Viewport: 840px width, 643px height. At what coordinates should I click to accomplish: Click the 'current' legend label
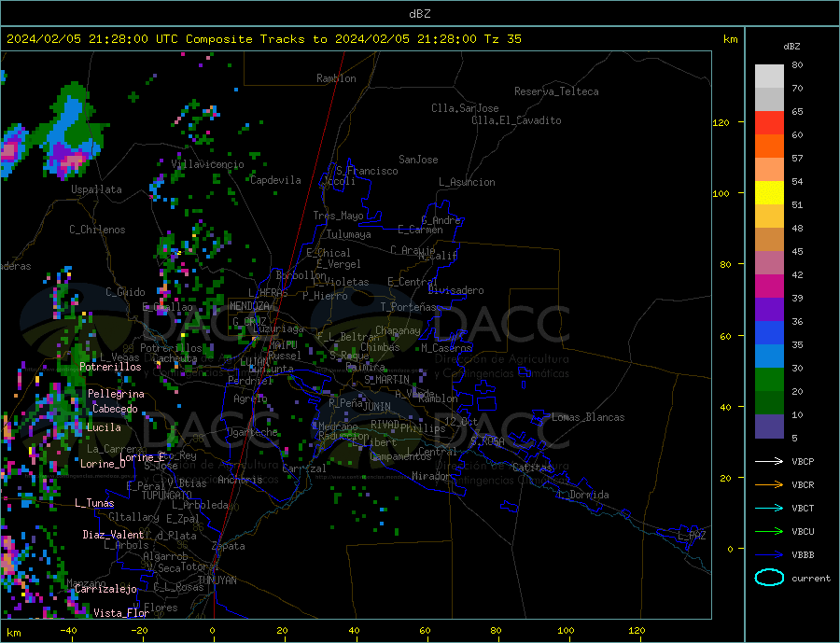point(811,579)
